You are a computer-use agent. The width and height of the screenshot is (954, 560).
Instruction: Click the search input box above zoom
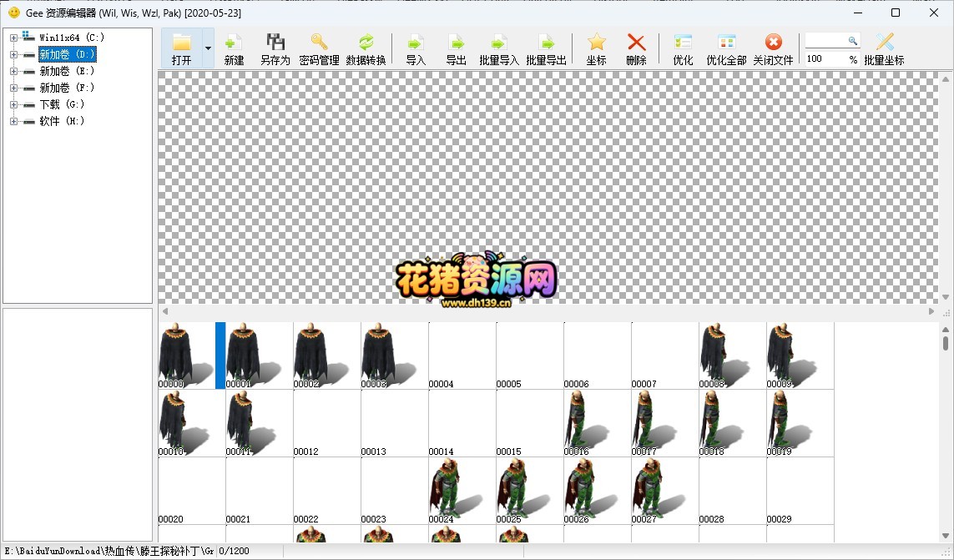pyautogui.click(x=826, y=41)
